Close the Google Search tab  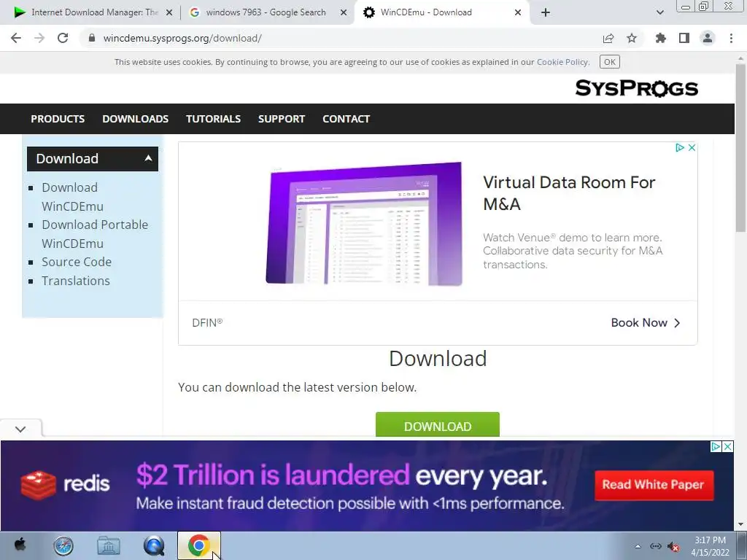[343, 12]
